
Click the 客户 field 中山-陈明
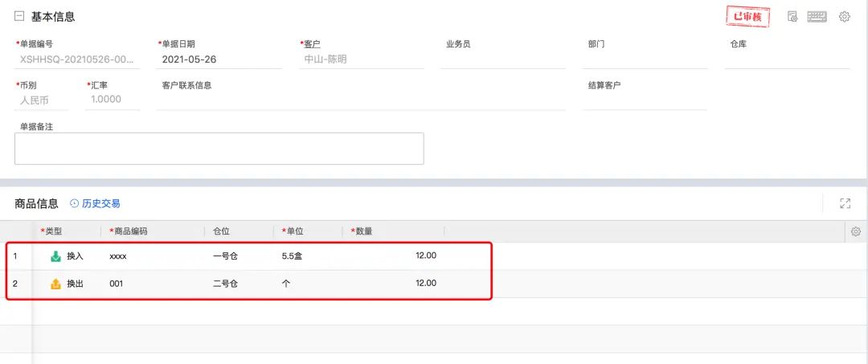362,59
